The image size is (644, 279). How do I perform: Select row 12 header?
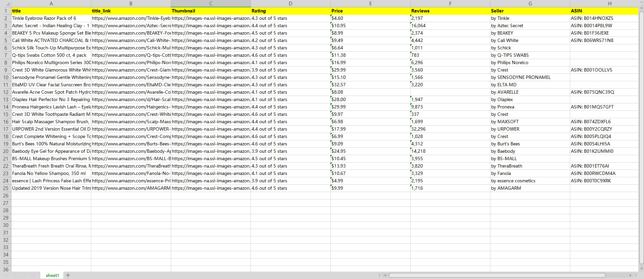click(6, 92)
